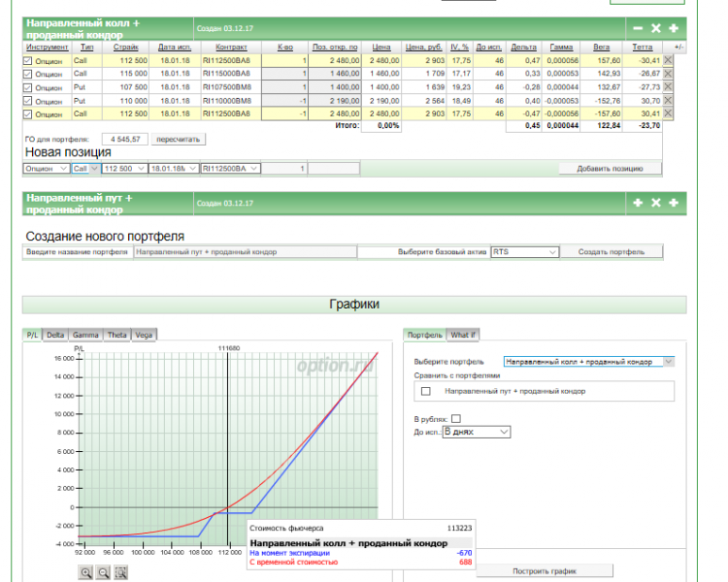Switch to the Delta chart tab
This screenshot has height=582, width=728.
55,335
